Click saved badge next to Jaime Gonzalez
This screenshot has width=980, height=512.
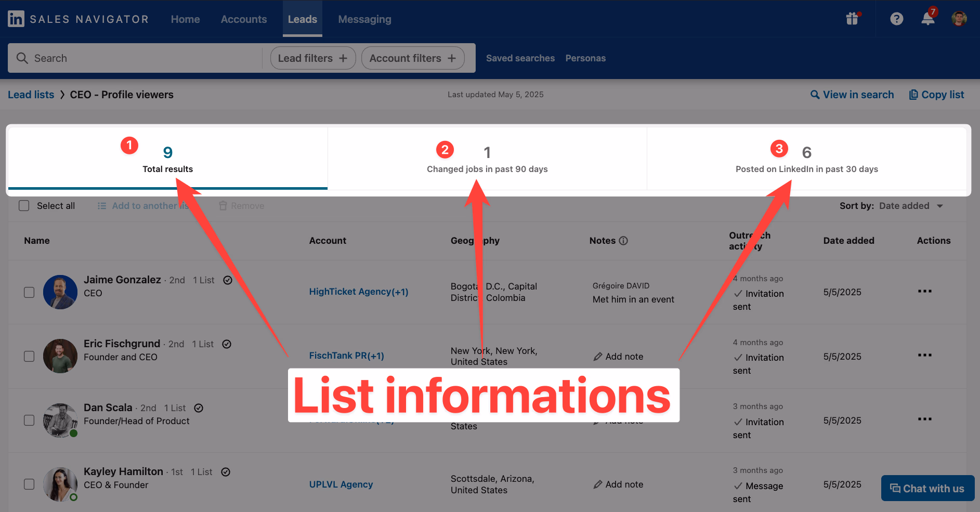[x=228, y=280]
